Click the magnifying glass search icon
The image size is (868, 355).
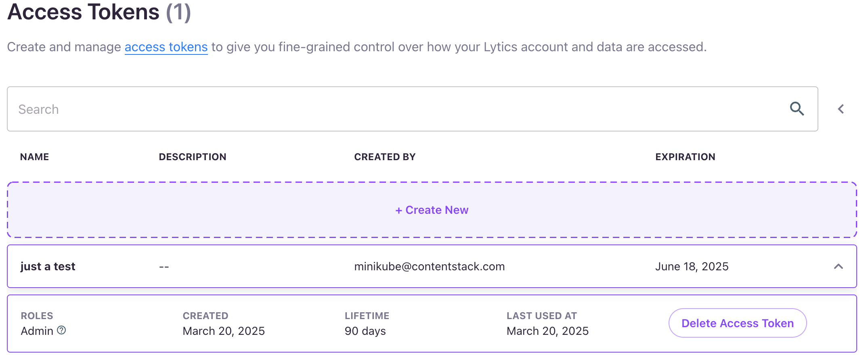pyautogui.click(x=797, y=109)
